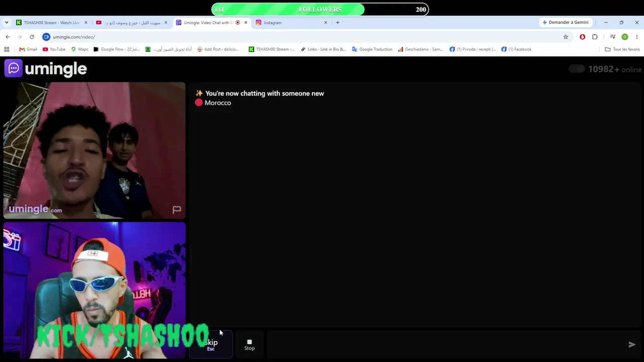Go back to the previous page

[8, 37]
